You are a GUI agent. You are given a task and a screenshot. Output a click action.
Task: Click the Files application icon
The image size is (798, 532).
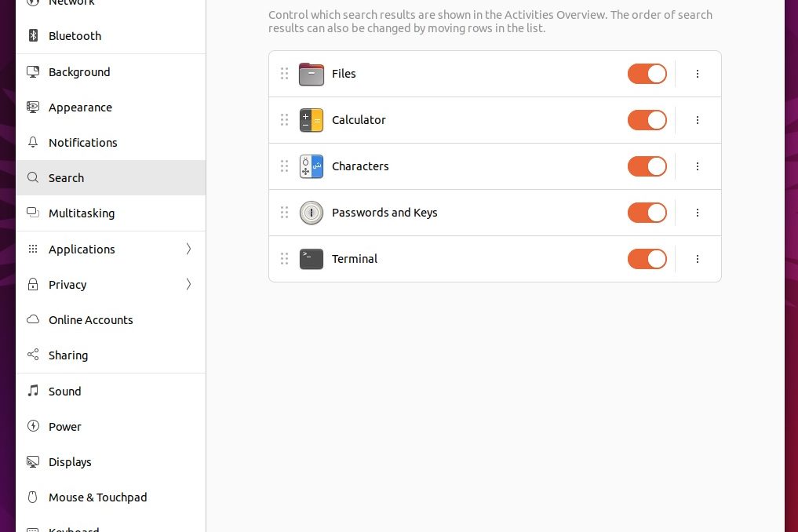click(312, 73)
